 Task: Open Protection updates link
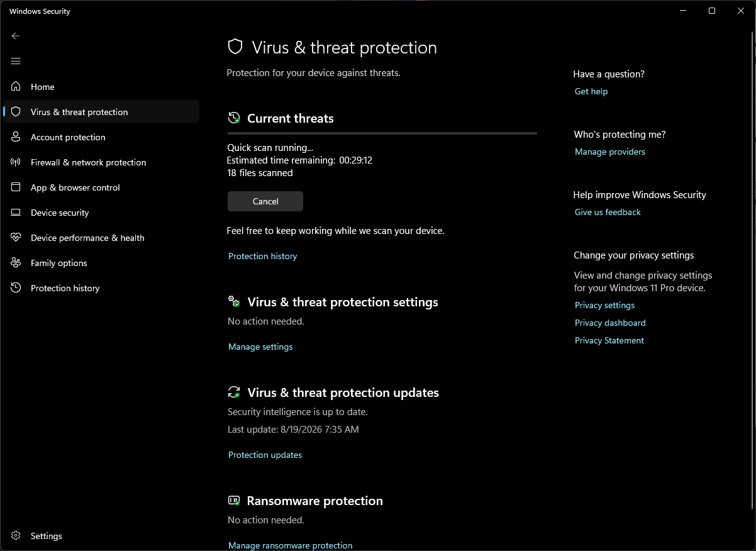coord(265,455)
